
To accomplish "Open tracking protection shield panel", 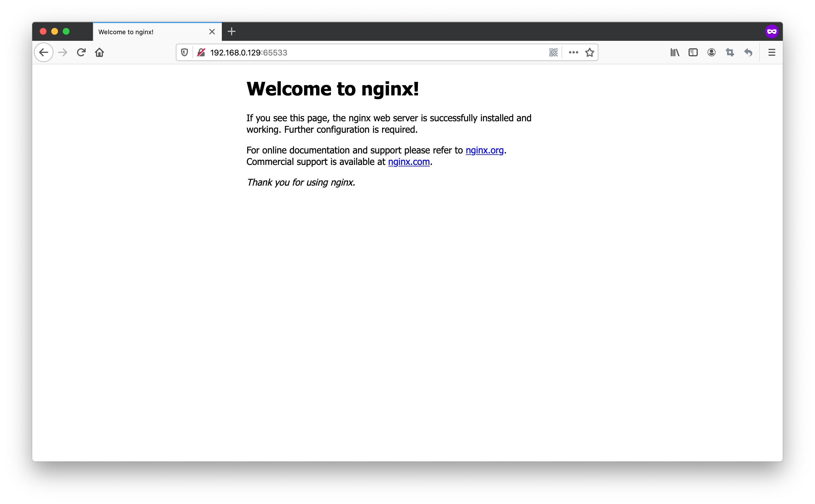I will pos(184,52).
